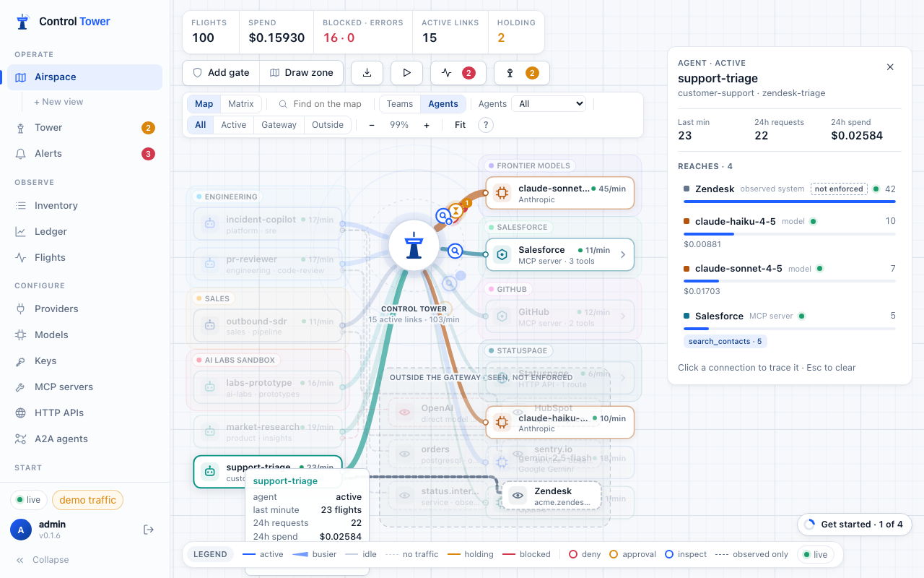Toggle the demo traffic pill
The image size is (924, 578).
point(87,500)
